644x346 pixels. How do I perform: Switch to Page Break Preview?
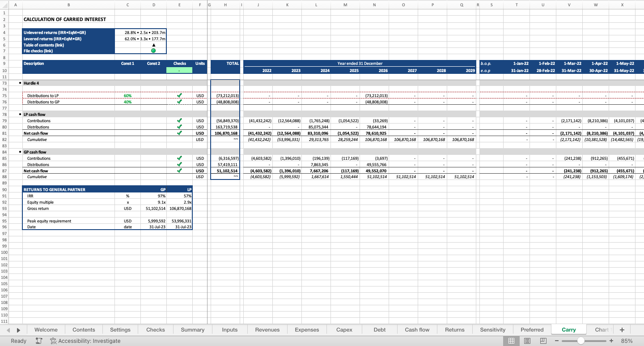tap(543, 341)
